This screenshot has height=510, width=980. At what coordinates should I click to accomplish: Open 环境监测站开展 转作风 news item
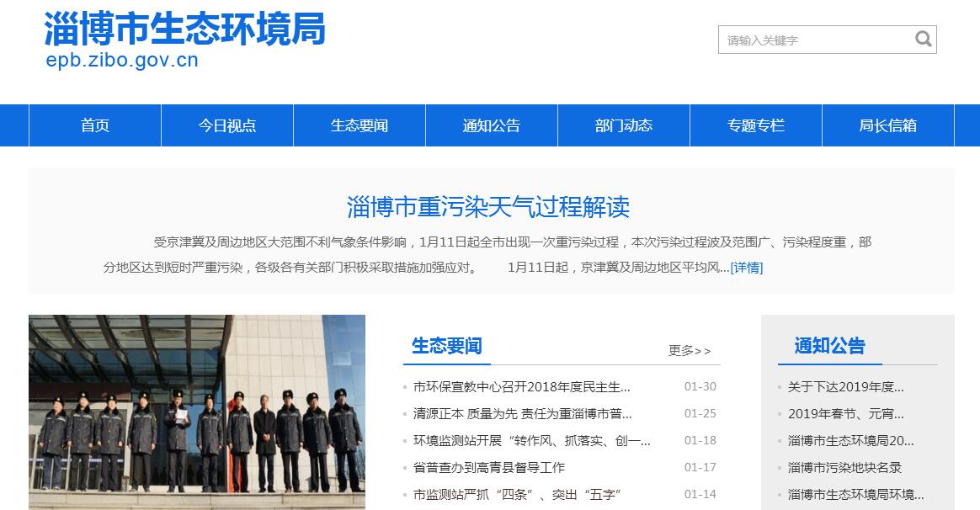click(531, 440)
